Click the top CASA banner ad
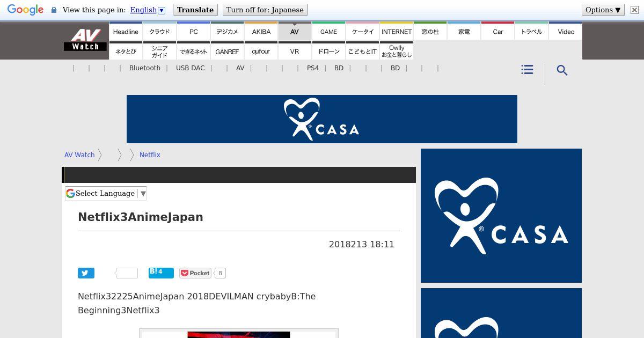The width and height of the screenshot is (644, 338). coord(322,119)
